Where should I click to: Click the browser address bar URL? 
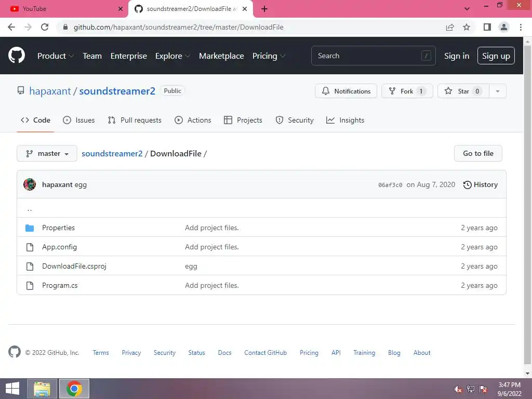point(179,27)
